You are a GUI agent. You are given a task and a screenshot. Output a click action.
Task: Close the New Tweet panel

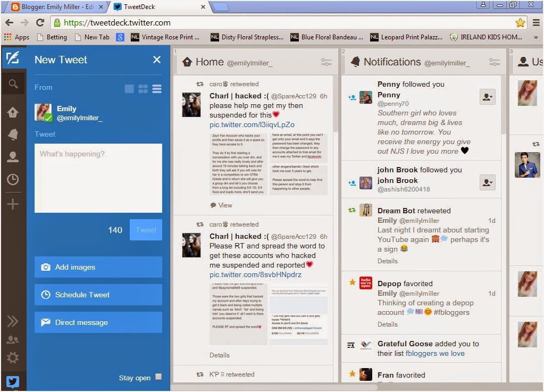(157, 60)
